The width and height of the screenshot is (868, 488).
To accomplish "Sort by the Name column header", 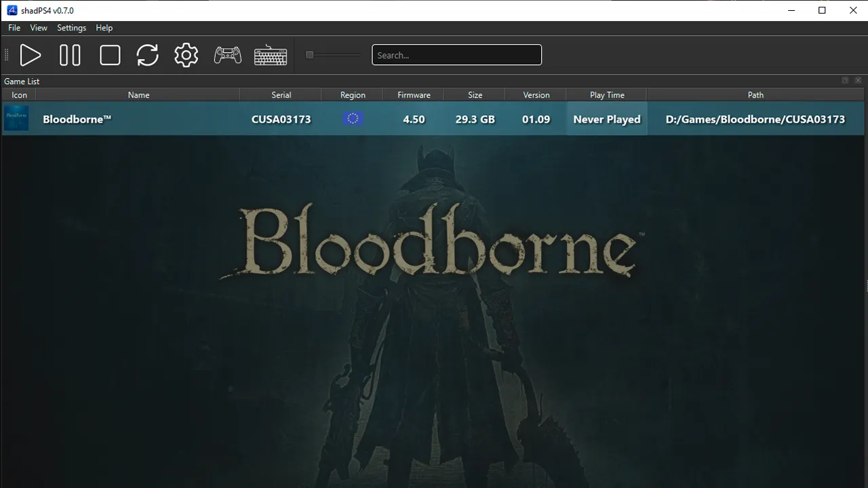I will pos(138,95).
